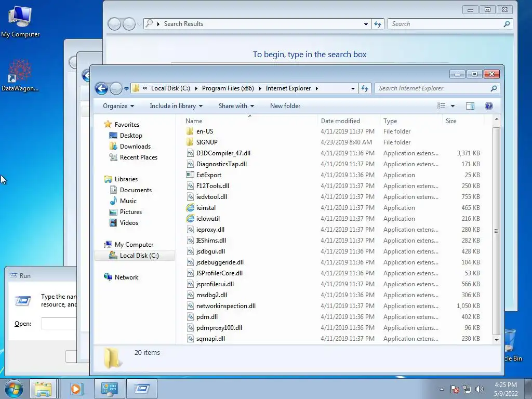
Task: Click the forward arrow in Internet Explorer folder window
Action: click(x=116, y=88)
